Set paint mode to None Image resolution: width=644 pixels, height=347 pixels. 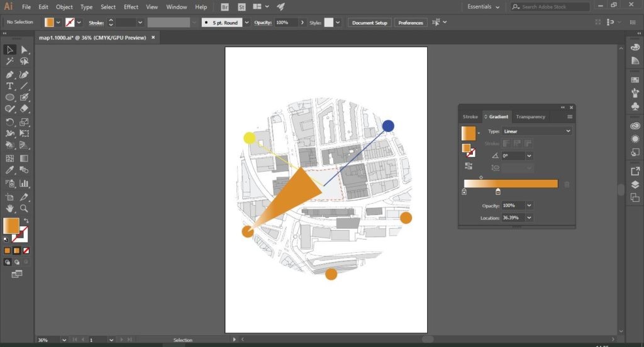[x=26, y=250]
